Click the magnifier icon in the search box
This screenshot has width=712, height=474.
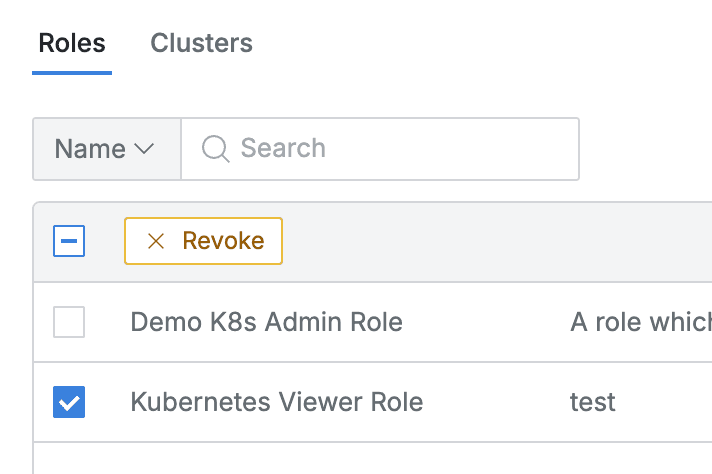pos(215,149)
